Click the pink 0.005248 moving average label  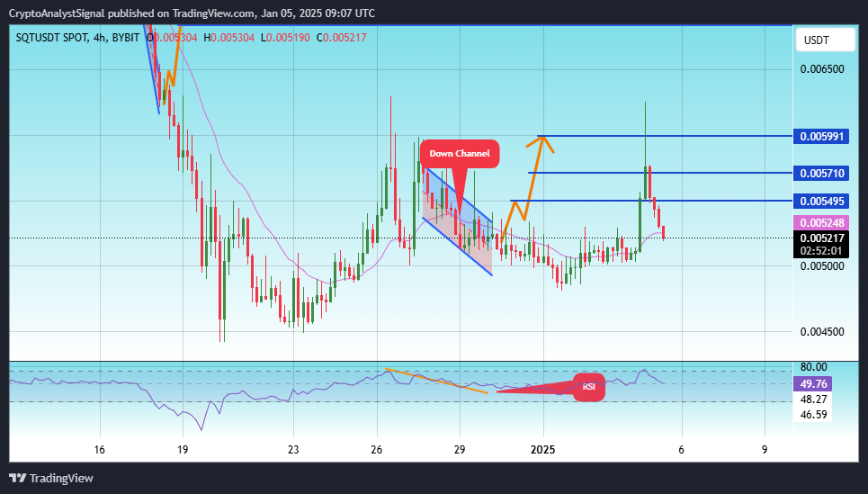821,222
